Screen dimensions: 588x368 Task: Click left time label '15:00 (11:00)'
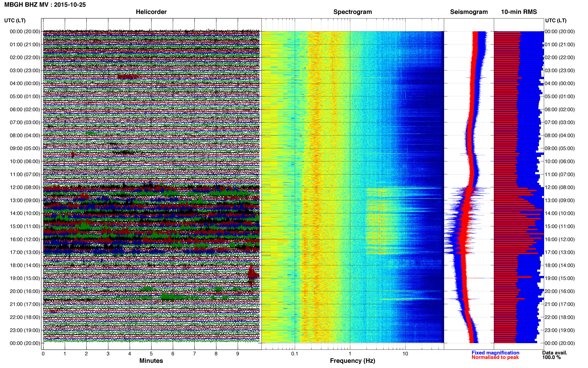[25, 226]
